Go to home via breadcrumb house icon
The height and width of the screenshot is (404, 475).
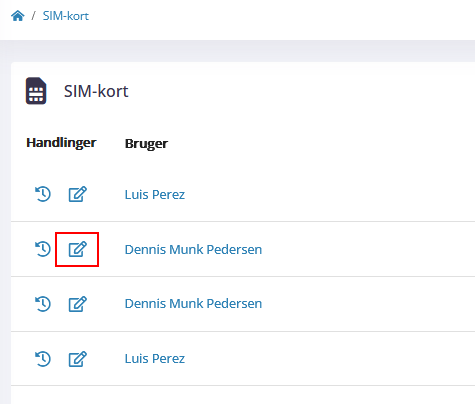pos(18,16)
